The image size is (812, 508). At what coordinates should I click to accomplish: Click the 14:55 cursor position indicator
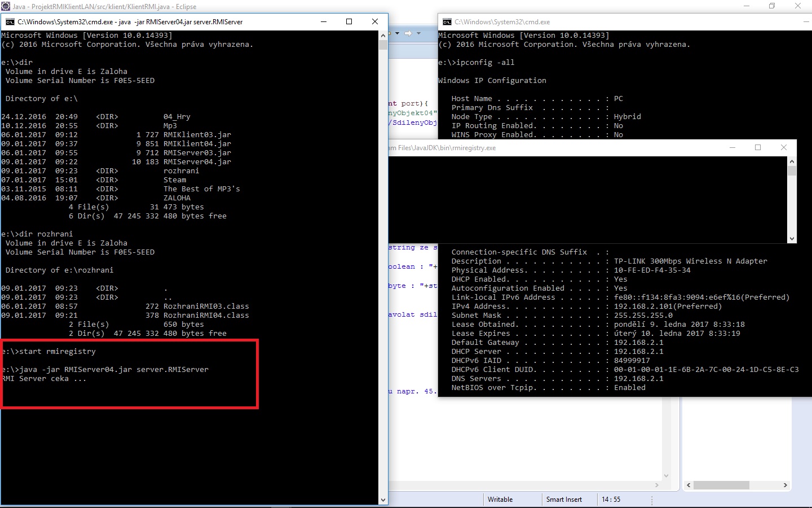coord(611,500)
